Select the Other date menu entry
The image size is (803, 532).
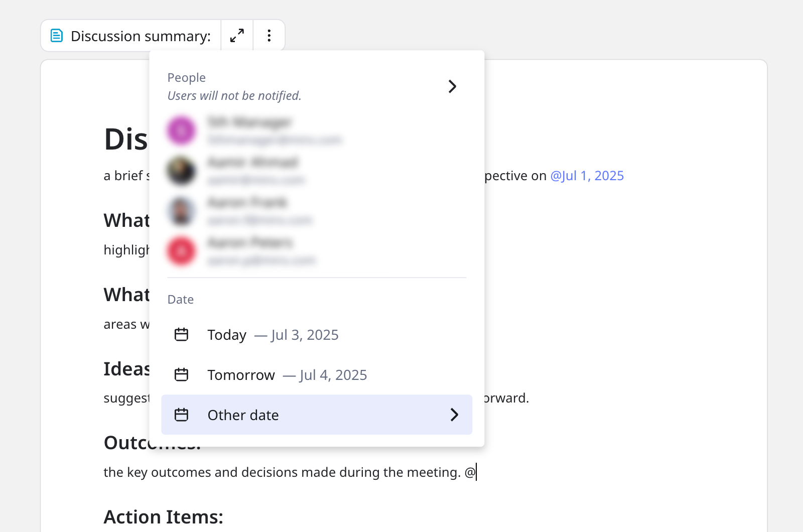[x=243, y=415]
